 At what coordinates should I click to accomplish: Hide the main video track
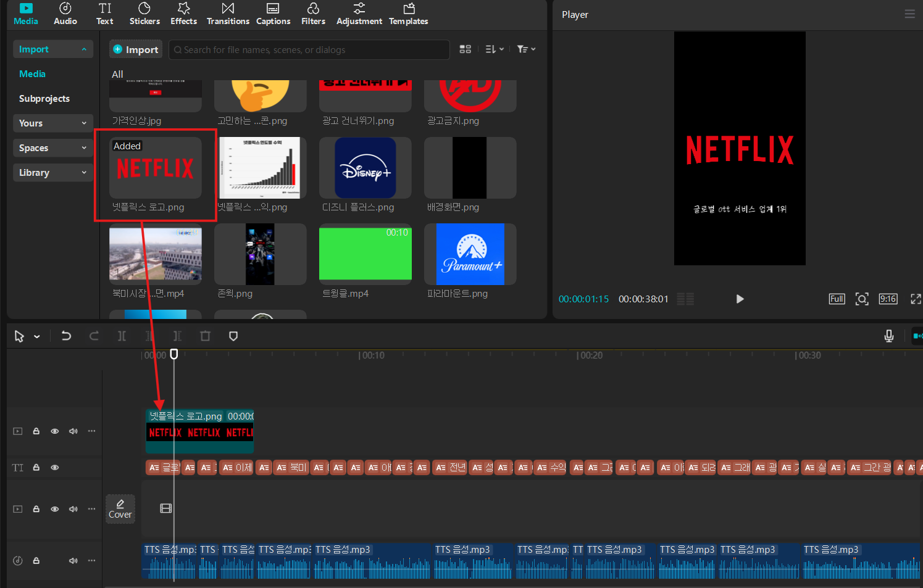[55, 509]
